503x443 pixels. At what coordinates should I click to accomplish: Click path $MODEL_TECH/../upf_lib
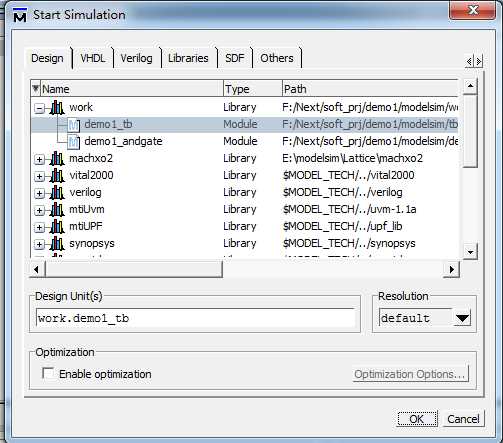pos(343,226)
